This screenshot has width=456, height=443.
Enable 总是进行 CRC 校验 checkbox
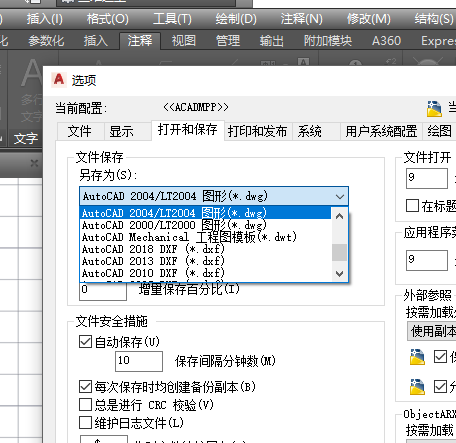tap(85, 405)
